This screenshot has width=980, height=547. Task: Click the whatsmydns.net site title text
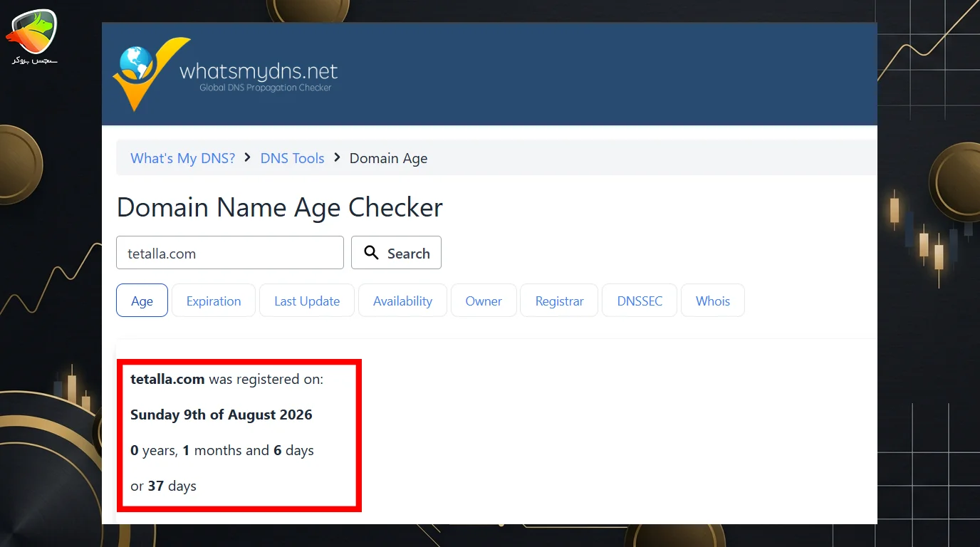[259, 71]
